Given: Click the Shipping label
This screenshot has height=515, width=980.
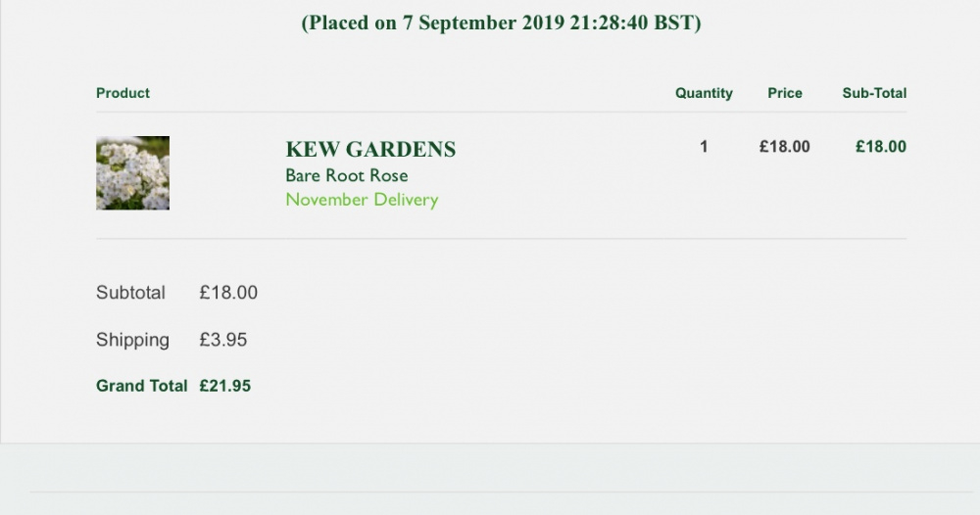Looking at the screenshot, I should point(132,340).
